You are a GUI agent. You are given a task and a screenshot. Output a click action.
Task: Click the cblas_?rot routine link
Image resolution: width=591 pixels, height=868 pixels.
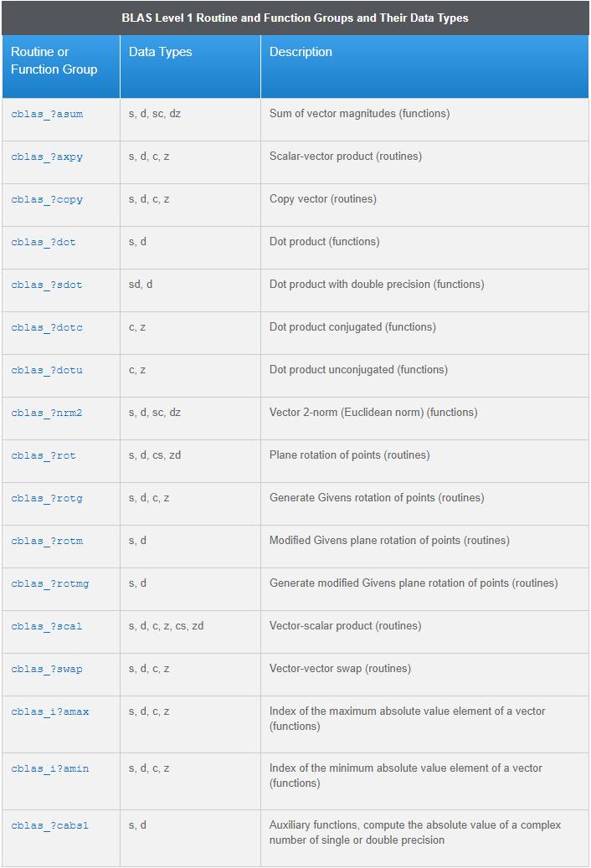coord(44,455)
